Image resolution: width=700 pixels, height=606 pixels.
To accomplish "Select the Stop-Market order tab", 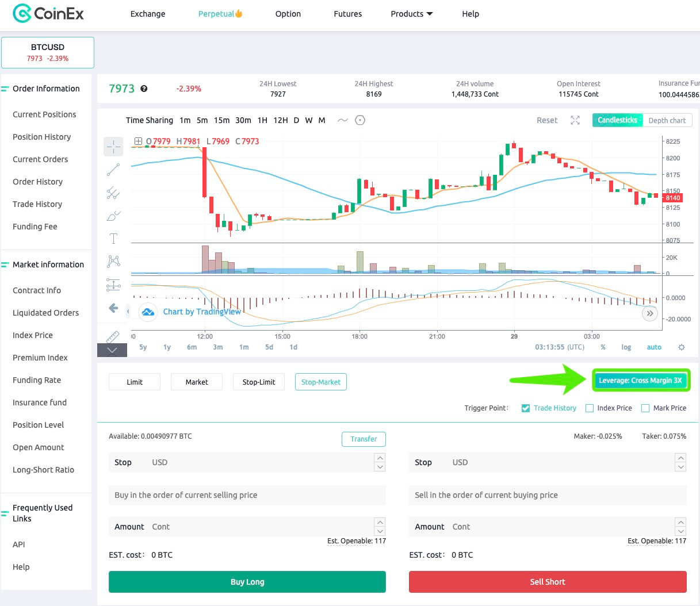I will click(321, 382).
